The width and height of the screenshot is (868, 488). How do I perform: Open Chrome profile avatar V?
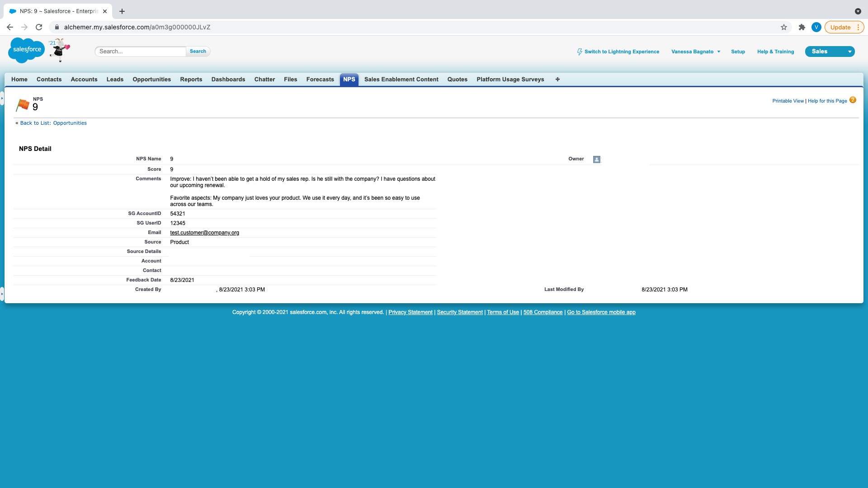[x=816, y=27]
